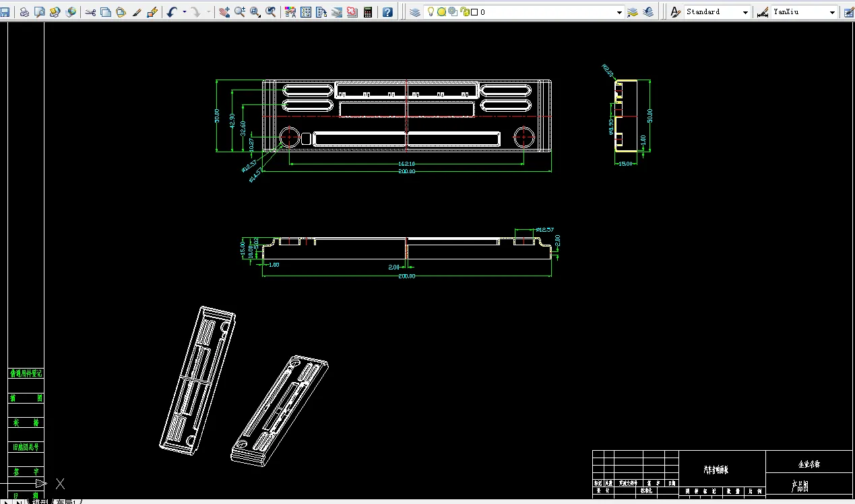Toggle layer 0 freeze sun icon
This screenshot has height=504, width=855.
[442, 12]
